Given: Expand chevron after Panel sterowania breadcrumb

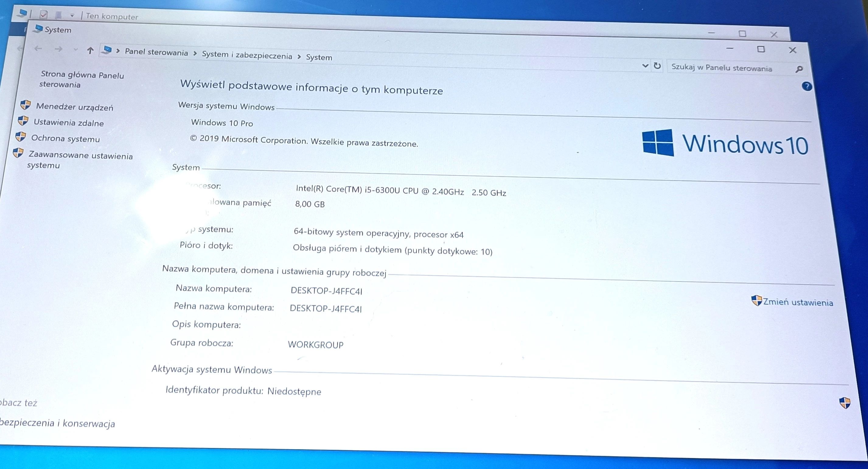Looking at the screenshot, I should (x=195, y=54).
